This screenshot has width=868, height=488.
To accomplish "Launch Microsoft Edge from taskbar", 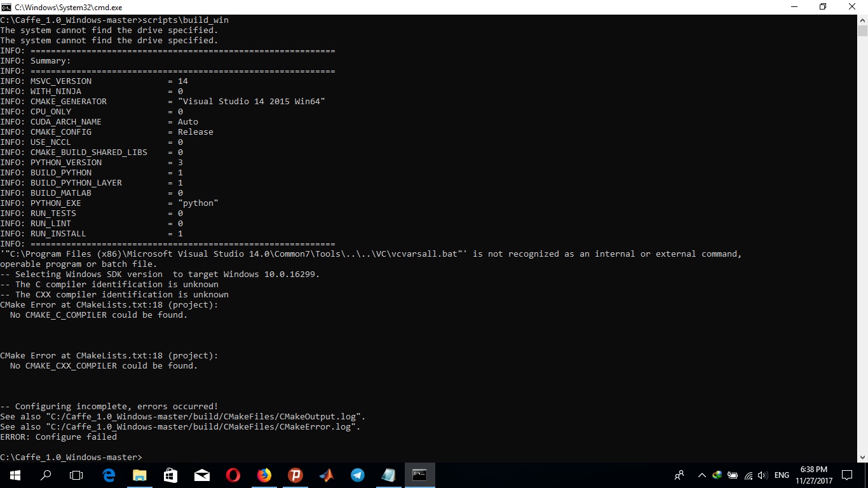I will coord(109,475).
